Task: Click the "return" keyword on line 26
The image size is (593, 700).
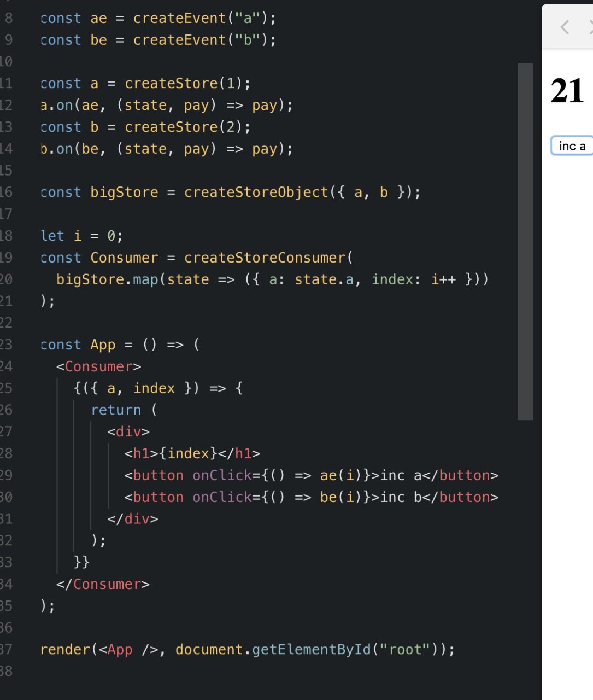Action: tap(116, 410)
